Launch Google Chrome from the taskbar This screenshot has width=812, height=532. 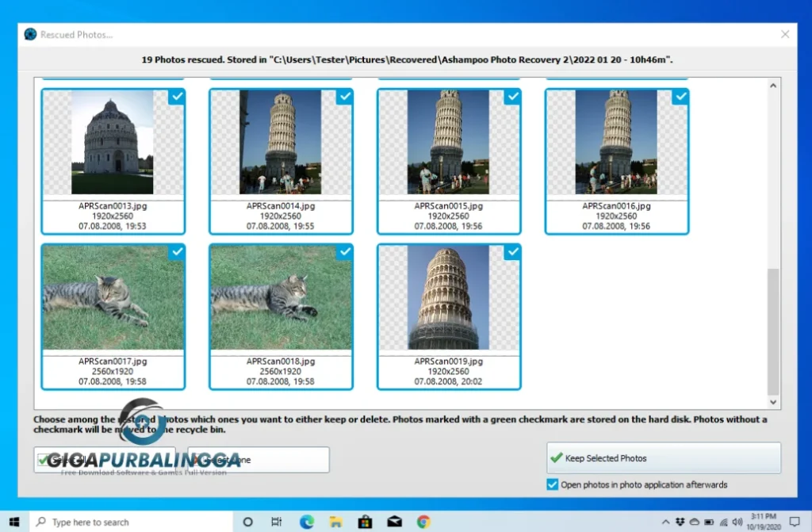click(423, 522)
